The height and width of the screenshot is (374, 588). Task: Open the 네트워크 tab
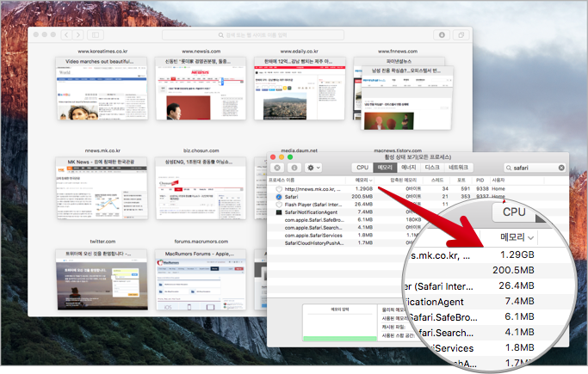point(458,168)
